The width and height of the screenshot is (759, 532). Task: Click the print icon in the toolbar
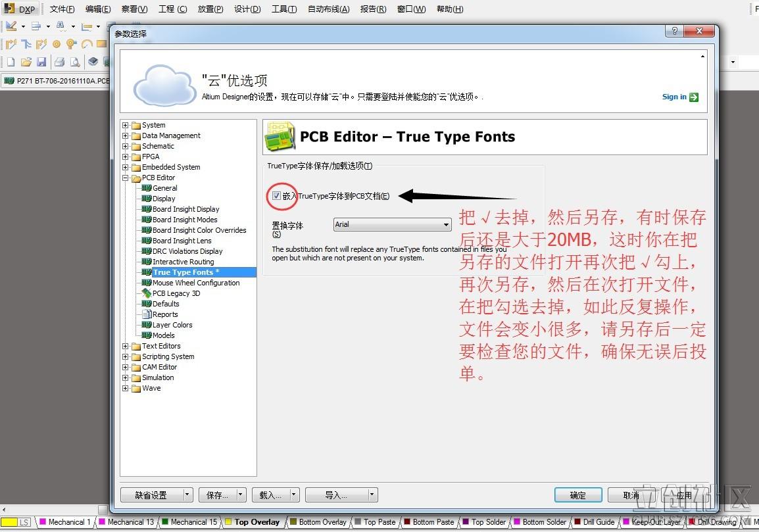[59, 62]
